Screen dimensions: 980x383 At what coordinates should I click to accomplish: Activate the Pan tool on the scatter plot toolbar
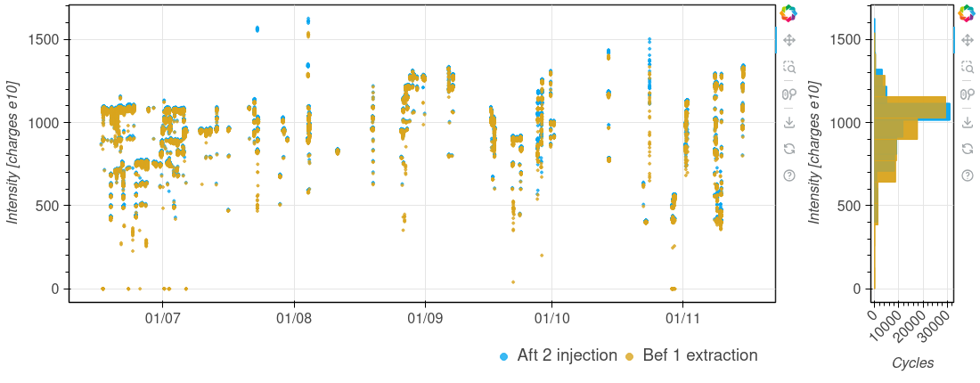788,40
